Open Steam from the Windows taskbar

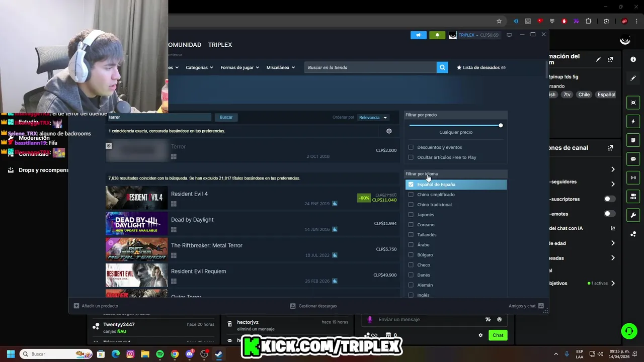coord(219,354)
